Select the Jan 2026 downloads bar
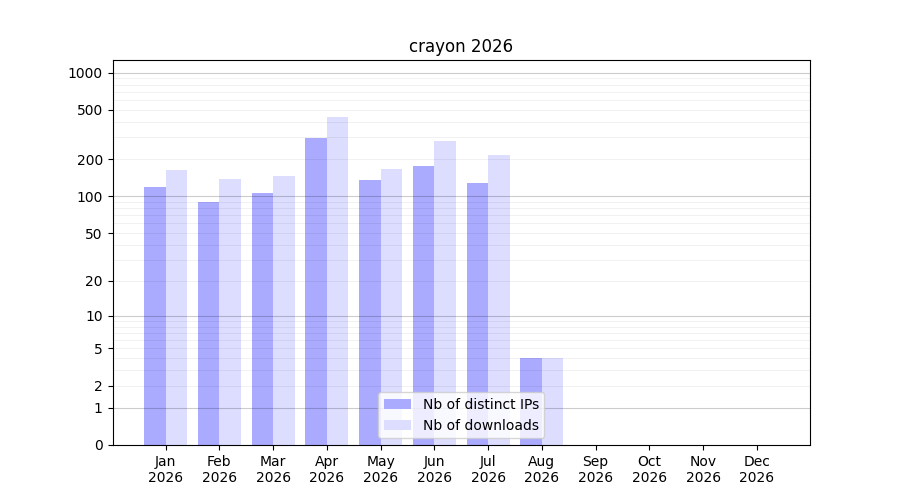The width and height of the screenshot is (900, 500). (x=176, y=308)
